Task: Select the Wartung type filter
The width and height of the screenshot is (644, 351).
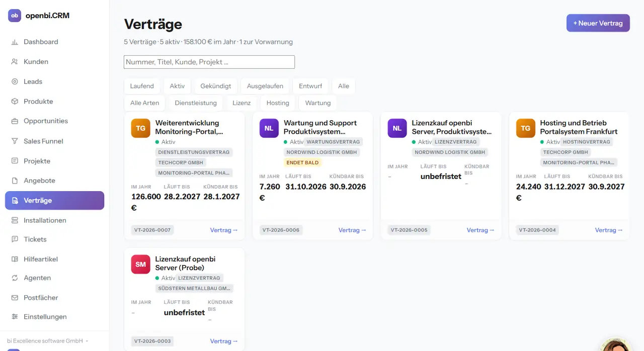Action: [318, 103]
